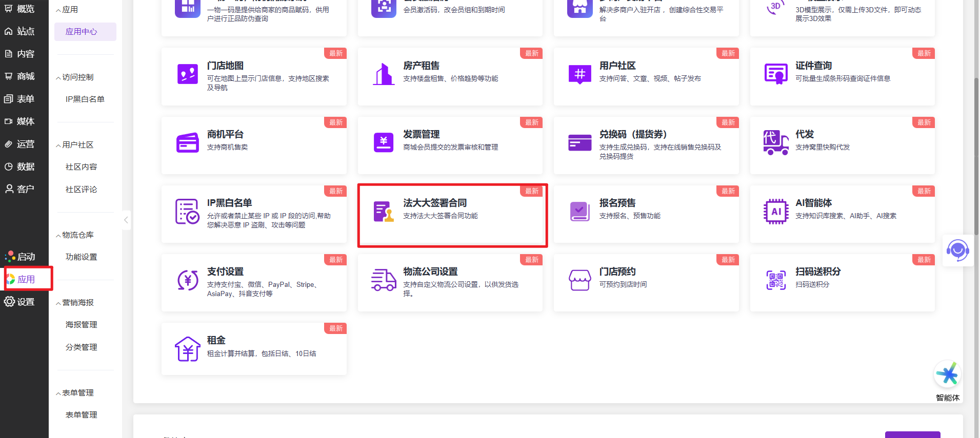Viewport: 980px width, 438px height.
Task: Click the multi-merchant store app icon
Action: (579, 7)
